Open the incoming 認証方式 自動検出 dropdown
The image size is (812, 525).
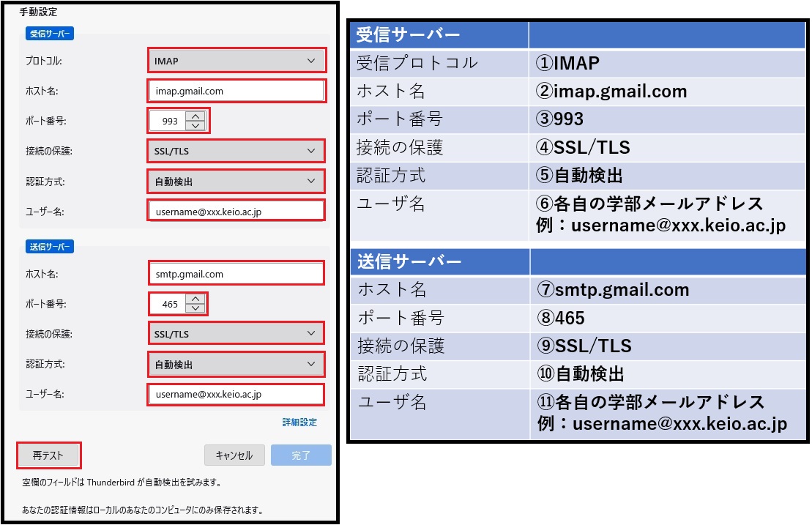(236, 182)
